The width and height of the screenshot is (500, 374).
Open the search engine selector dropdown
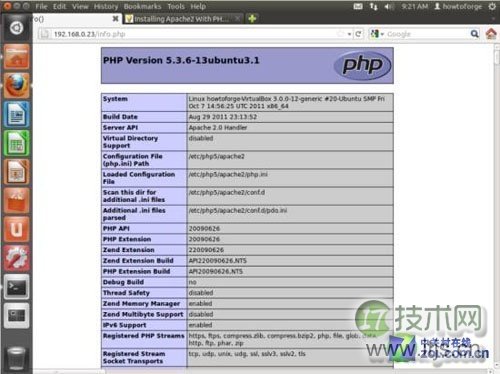coord(377,34)
